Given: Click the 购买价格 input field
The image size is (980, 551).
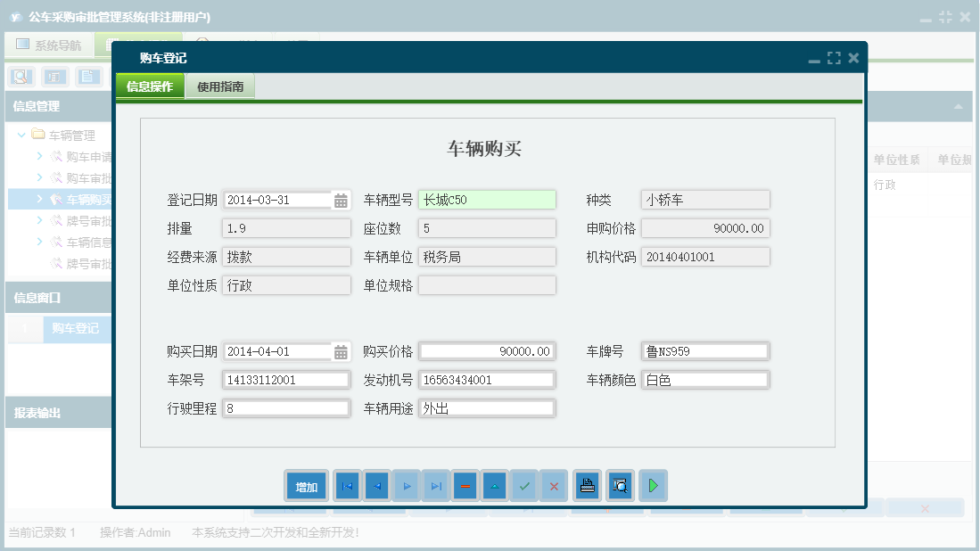Looking at the screenshot, I should (x=487, y=351).
